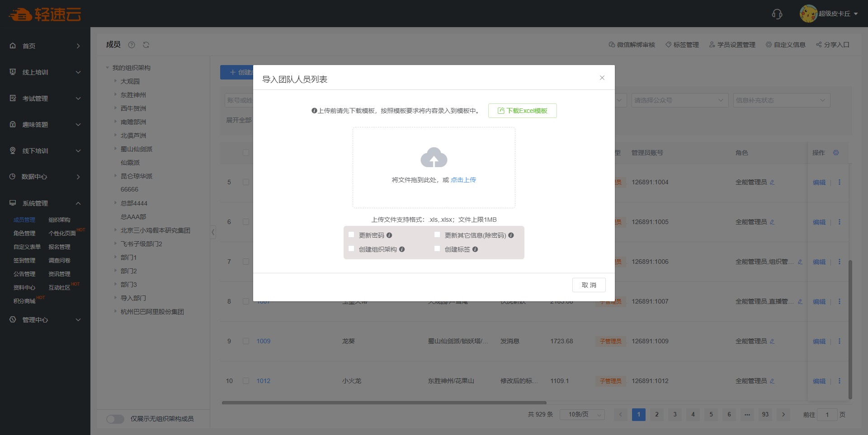Open the 请选择公众号 dropdown

(x=679, y=100)
